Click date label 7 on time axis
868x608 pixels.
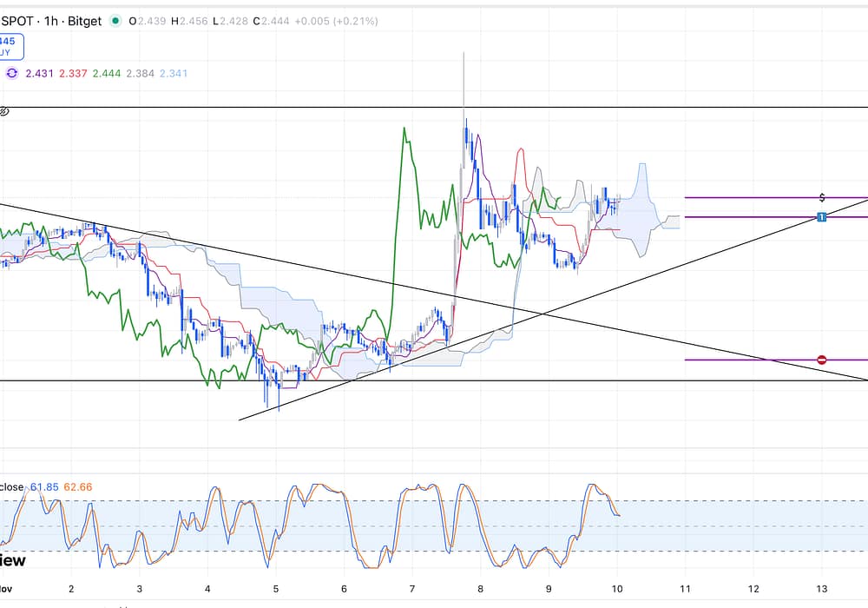click(x=411, y=588)
